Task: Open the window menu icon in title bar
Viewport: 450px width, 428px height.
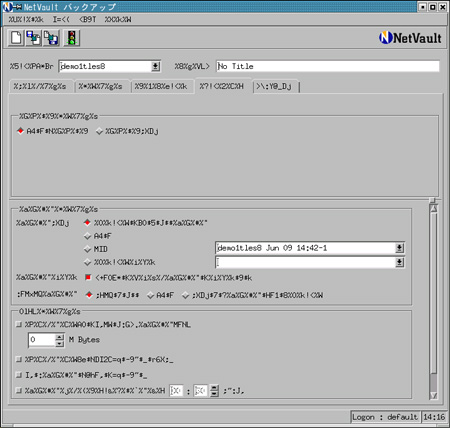Action: (8, 7)
